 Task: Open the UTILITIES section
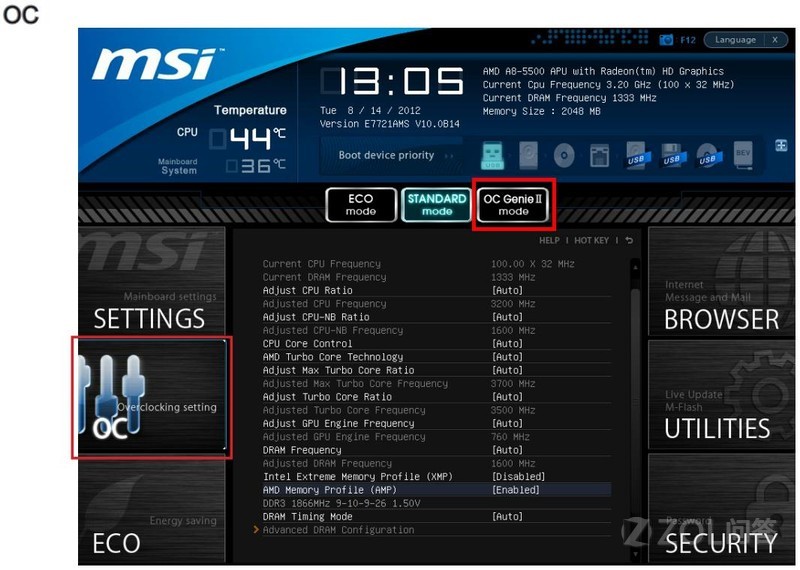(721, 395)
